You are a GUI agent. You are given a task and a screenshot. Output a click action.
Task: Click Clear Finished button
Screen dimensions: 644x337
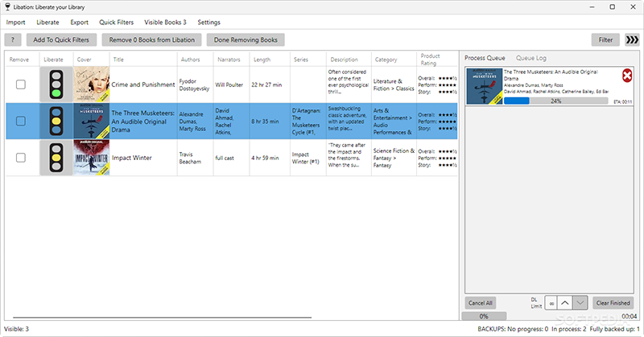coord(613,303)
